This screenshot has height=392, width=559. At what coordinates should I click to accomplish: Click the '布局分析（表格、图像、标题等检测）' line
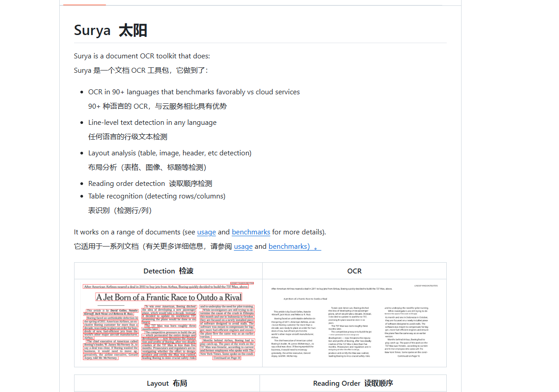147,167
